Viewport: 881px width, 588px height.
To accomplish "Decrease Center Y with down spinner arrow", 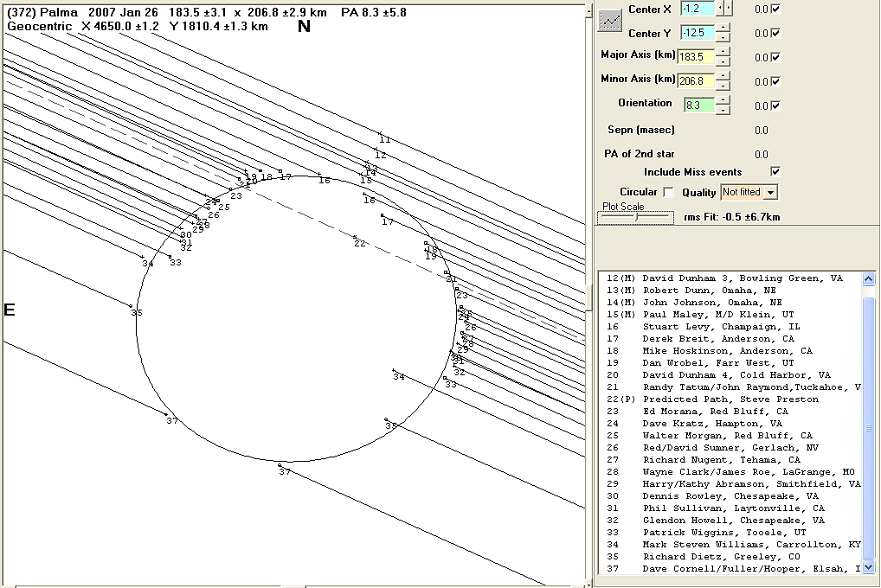I will coord(723,38).
